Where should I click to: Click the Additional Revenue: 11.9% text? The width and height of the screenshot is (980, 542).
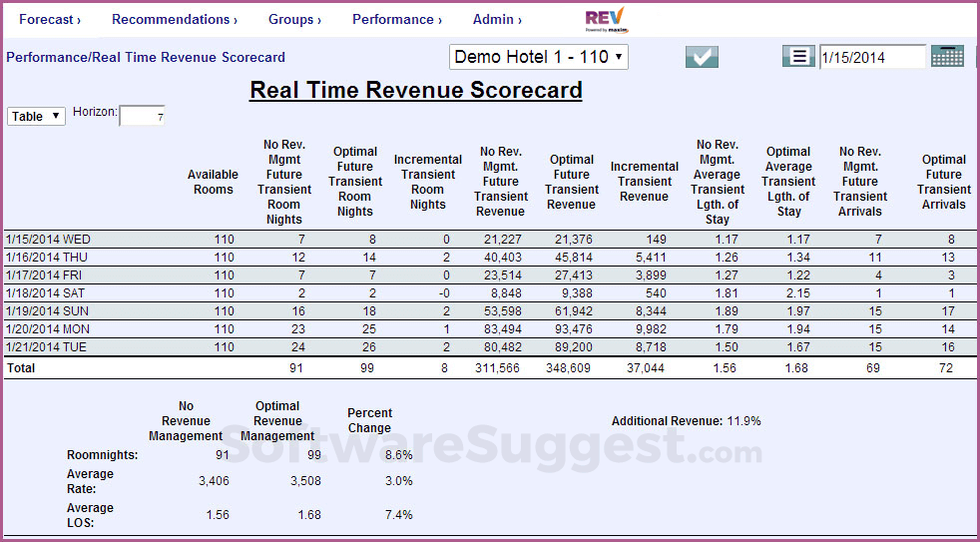tap(687, 421)
